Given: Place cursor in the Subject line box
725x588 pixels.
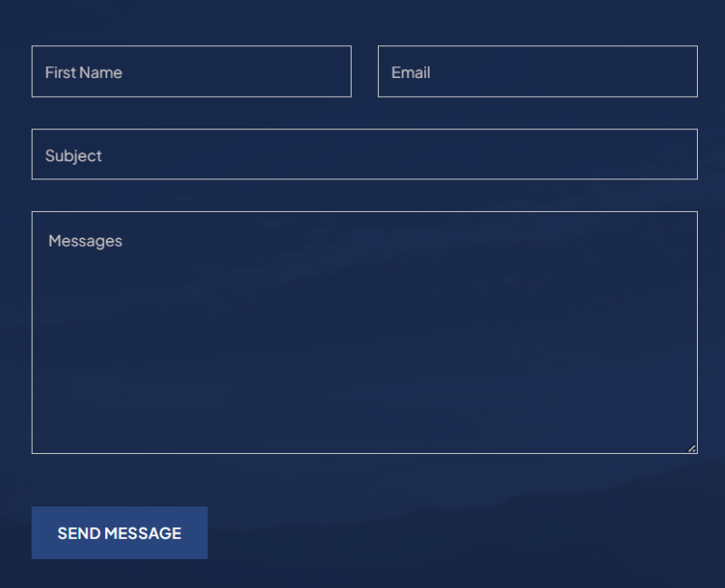Looking at the screenshot, I should pyautogui.click(x=364, y=155).
